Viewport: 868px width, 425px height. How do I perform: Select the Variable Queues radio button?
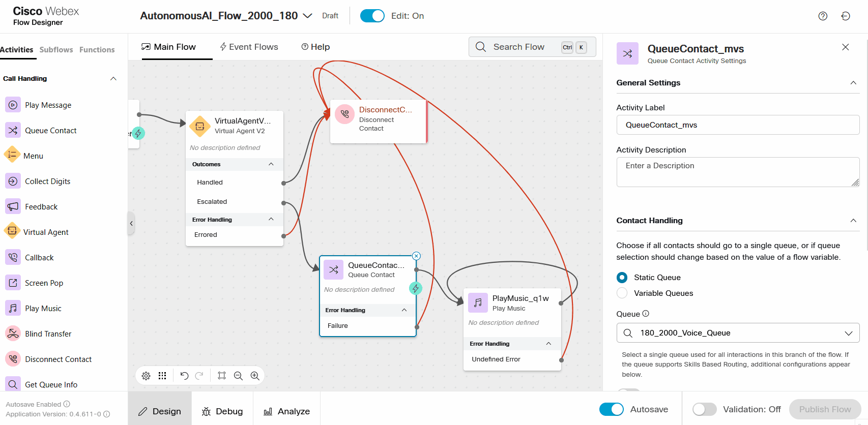[x=622, y=293]
